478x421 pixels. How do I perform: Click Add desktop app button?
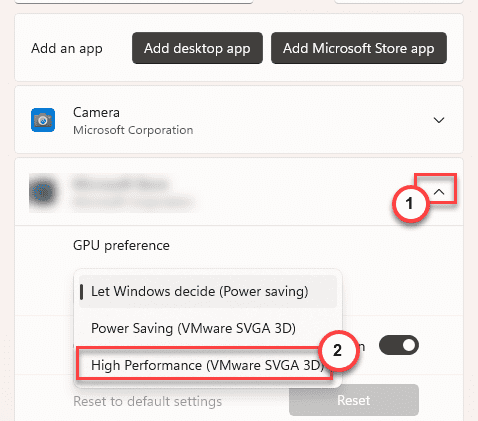(197, 48)
